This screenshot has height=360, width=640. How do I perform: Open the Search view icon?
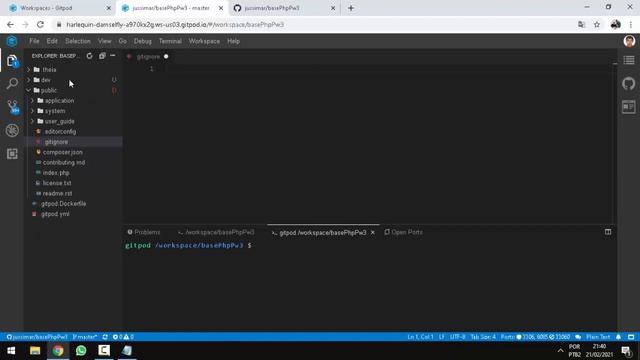click(12, 84)
